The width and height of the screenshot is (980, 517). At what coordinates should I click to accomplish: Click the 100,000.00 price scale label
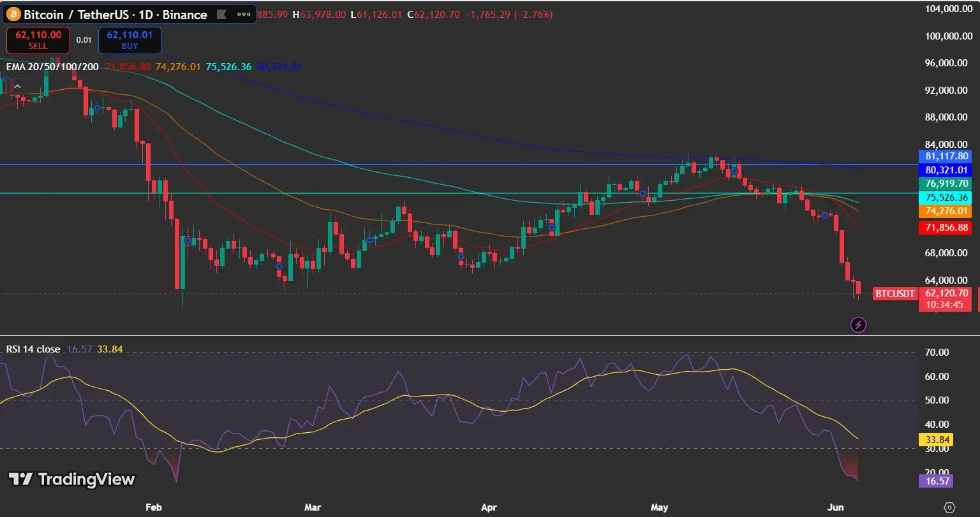coord(947,36)
